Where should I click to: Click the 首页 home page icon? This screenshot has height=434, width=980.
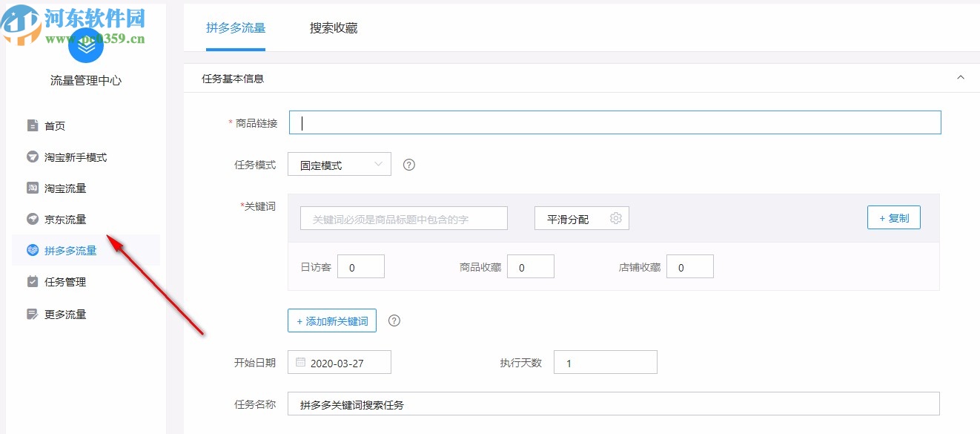coord(33,125)
